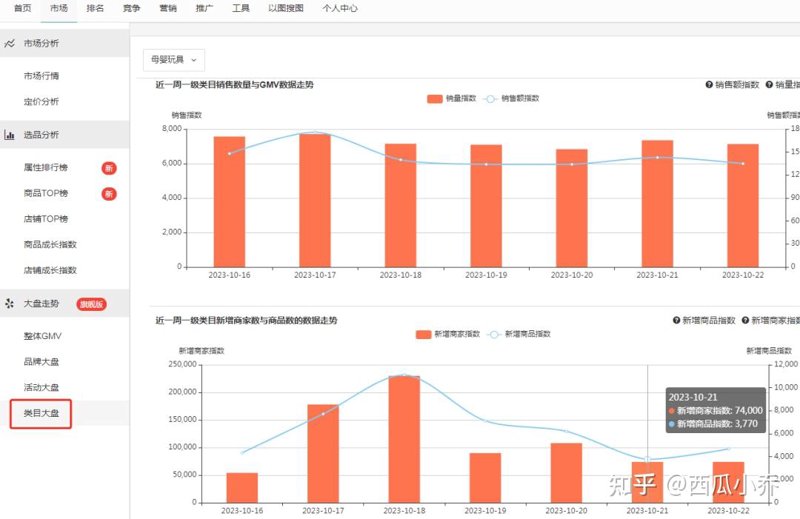Toggle 新增商家指数 legend in second chart
Viewport: 800px width, 519px height.
tap(448, 334)
